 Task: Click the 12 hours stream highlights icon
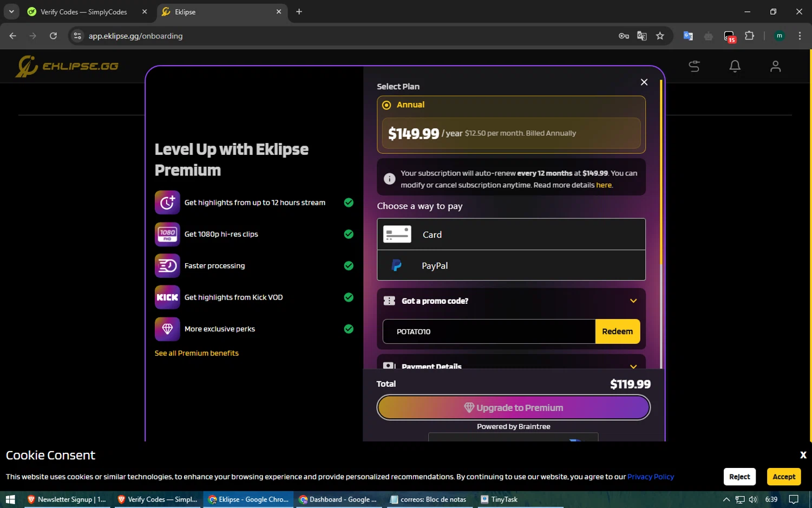pos(167,203)
